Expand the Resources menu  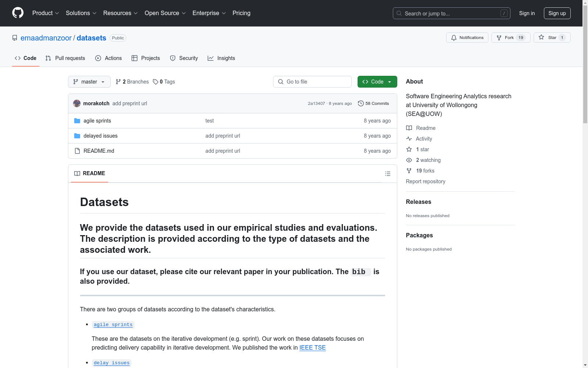pos(121,13)
